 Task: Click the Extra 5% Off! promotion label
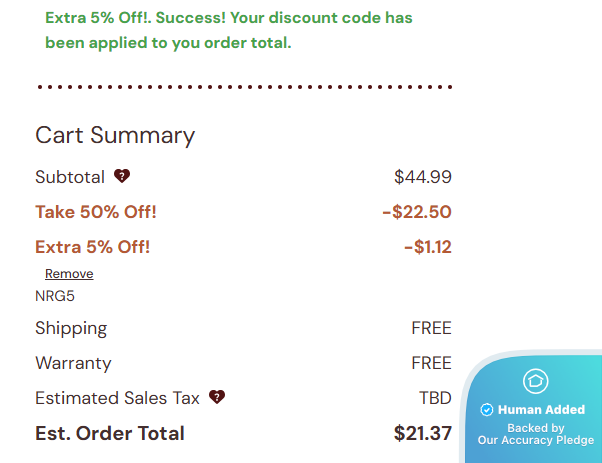point(93,247)
